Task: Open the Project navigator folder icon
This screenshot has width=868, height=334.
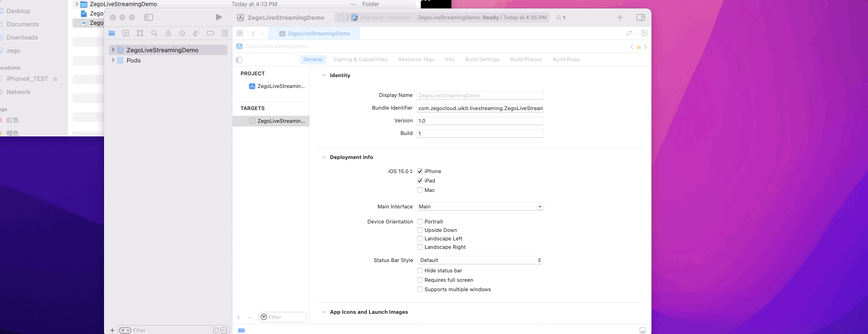Action: pos(112,33)
